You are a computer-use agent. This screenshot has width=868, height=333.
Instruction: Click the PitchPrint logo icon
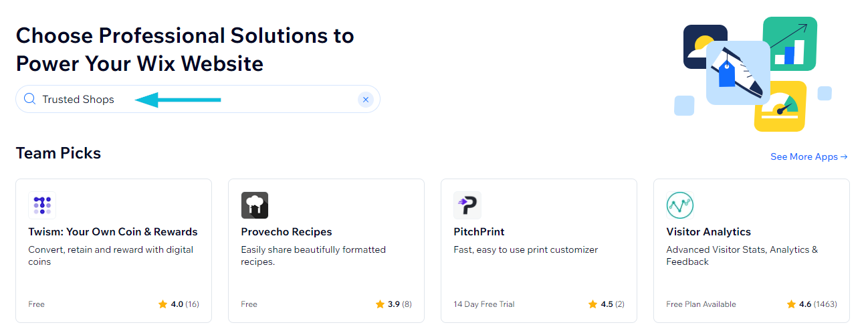click(467, 205)
